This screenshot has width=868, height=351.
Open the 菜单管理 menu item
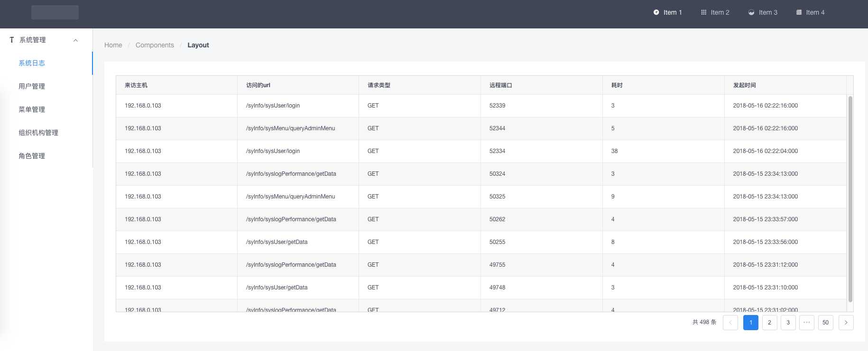(x=46, y=109)
